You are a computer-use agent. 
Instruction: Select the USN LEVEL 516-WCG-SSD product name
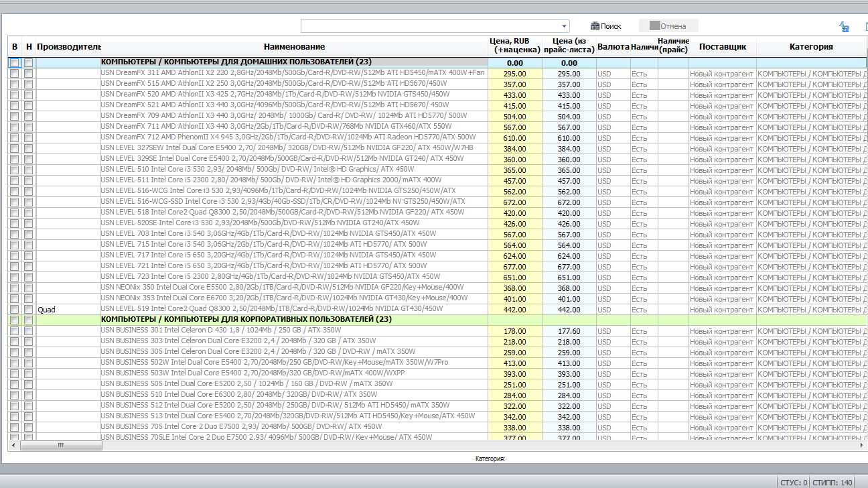click(x=283, y=202)
